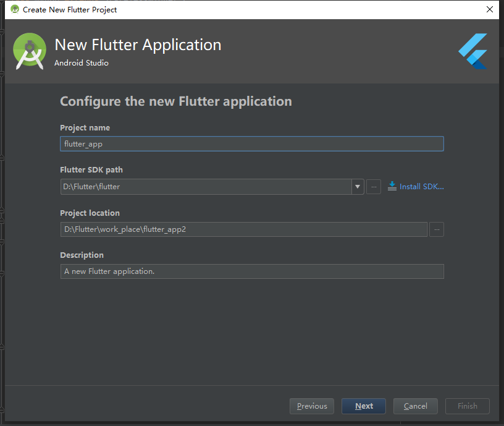Click the blue Flutter logo in header

(473, 51)
